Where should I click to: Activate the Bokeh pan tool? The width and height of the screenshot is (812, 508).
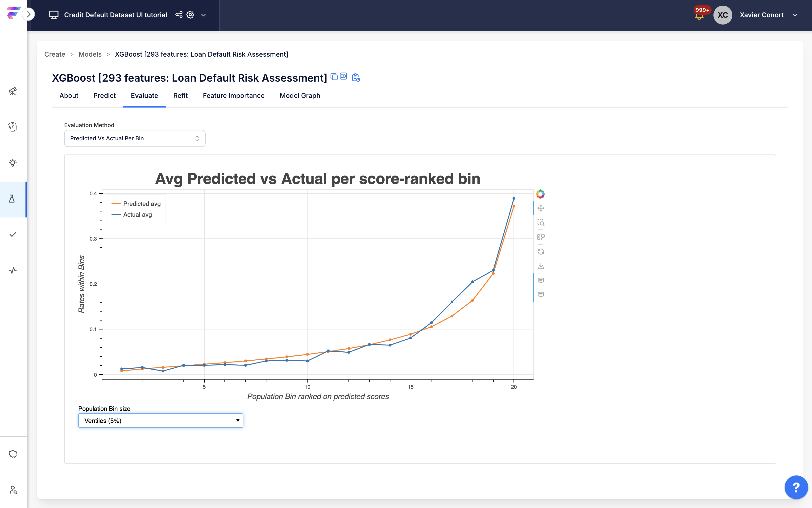point(541,208)
